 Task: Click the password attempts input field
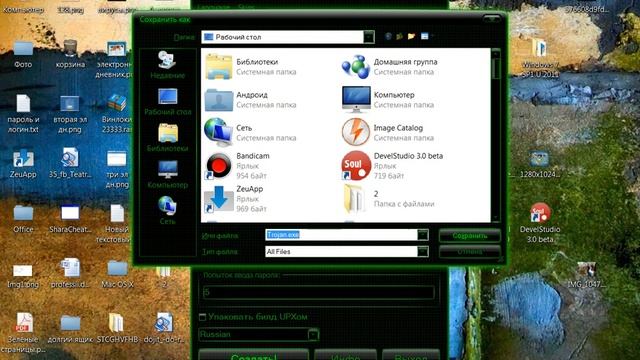[318, 292]
